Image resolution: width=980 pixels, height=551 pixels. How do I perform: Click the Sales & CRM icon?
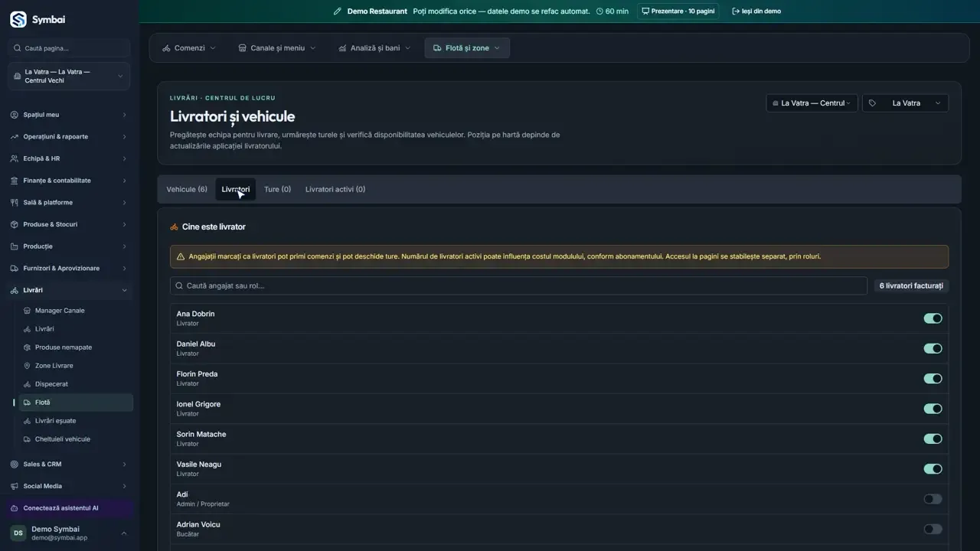click(x=15, y=465)
